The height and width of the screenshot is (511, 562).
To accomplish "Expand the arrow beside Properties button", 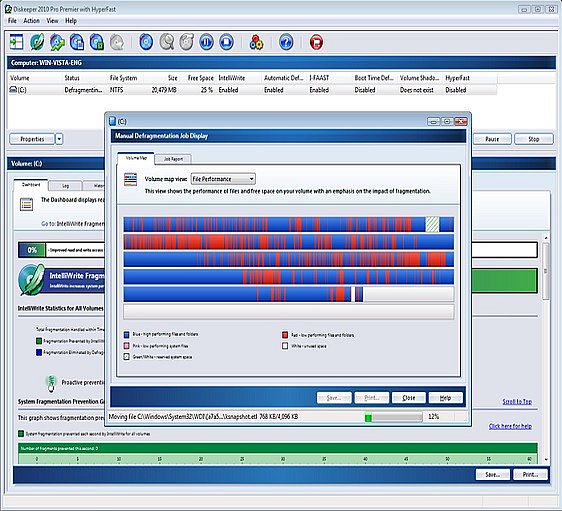I will tap(59, 139).
